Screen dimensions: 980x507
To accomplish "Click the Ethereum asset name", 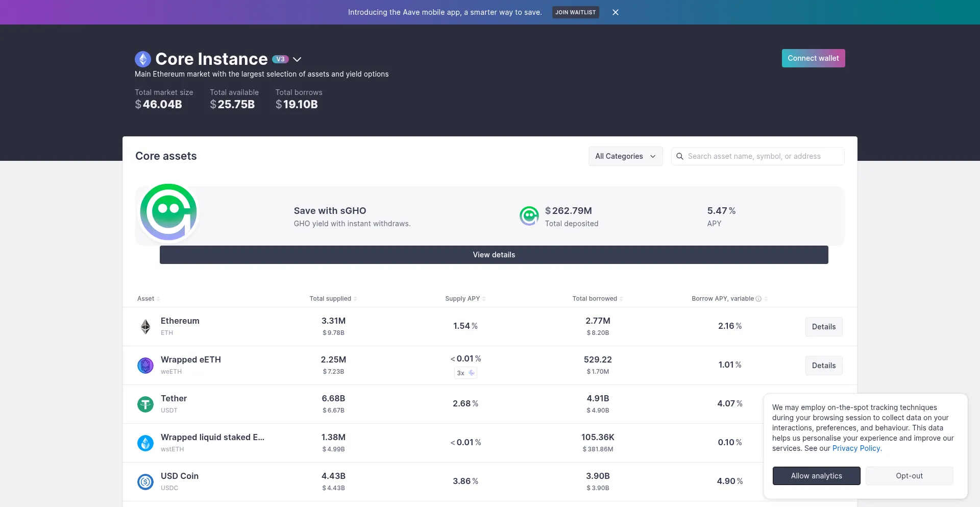I will [x=180, y=321].
